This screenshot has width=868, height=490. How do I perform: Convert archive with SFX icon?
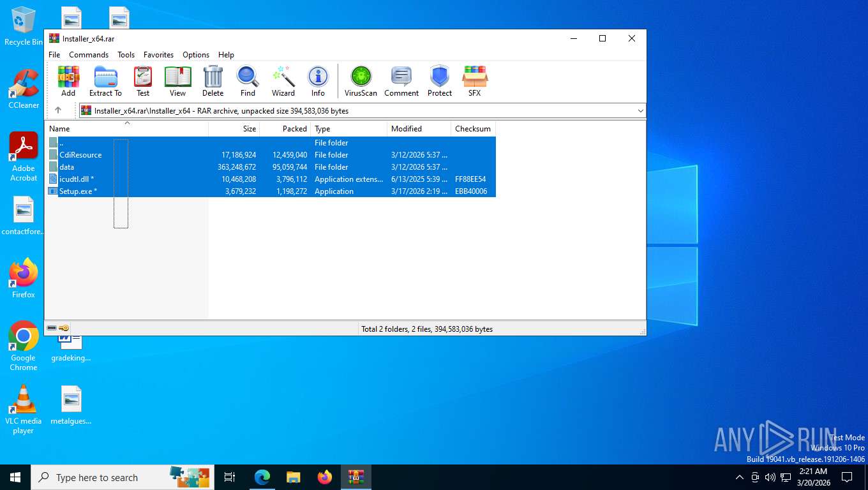pos(475,81)
